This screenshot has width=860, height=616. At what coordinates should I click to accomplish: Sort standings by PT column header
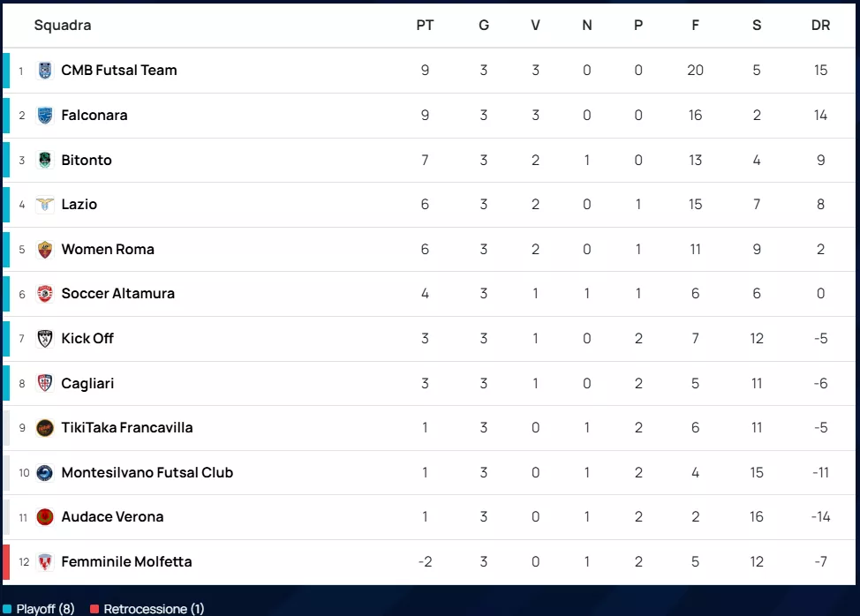(x=425, y=26)
